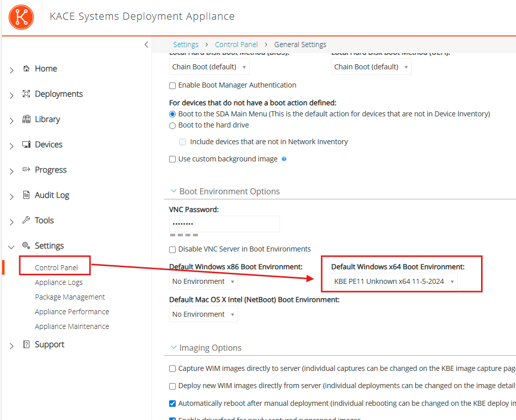516x420 pixels.
Task: Click help icon beside custom background image
Action: [x=284, y=159]
